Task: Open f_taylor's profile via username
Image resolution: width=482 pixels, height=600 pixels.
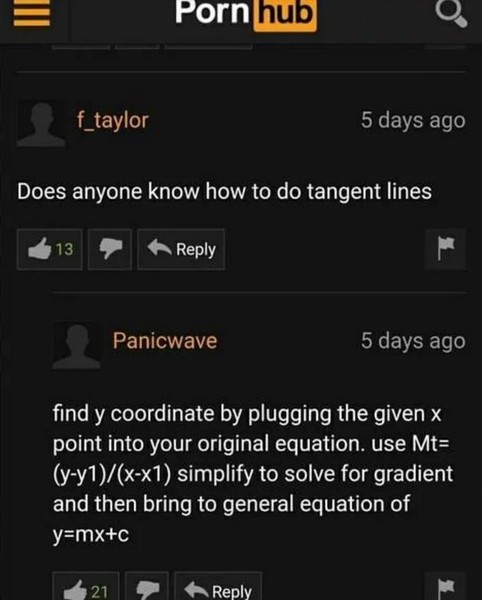Action: (x=112, y=121)
